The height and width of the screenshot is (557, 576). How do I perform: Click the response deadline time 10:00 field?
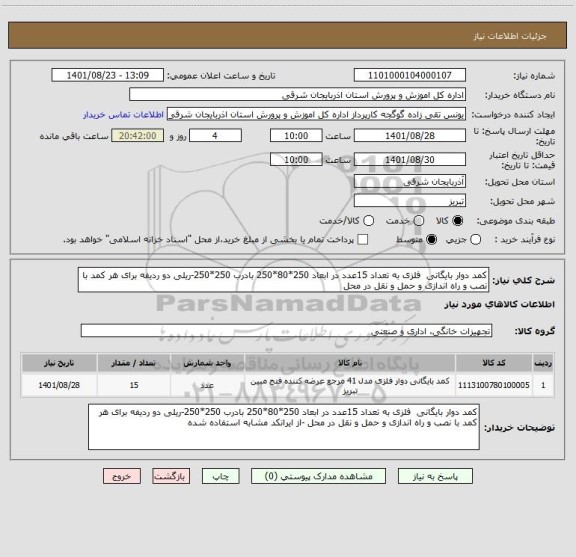(x=296, y=136)
